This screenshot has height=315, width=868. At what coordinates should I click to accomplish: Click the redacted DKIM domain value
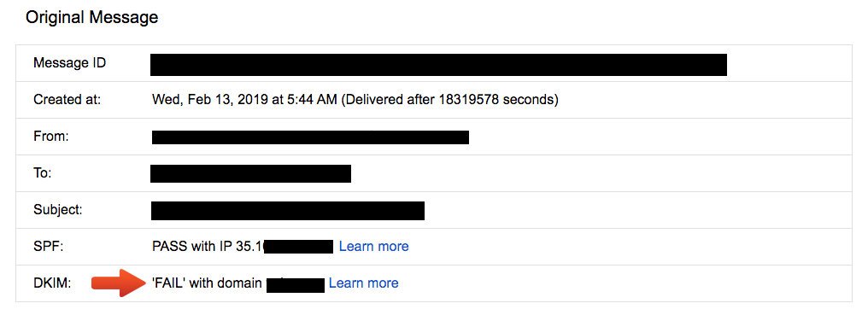point(295,284)
